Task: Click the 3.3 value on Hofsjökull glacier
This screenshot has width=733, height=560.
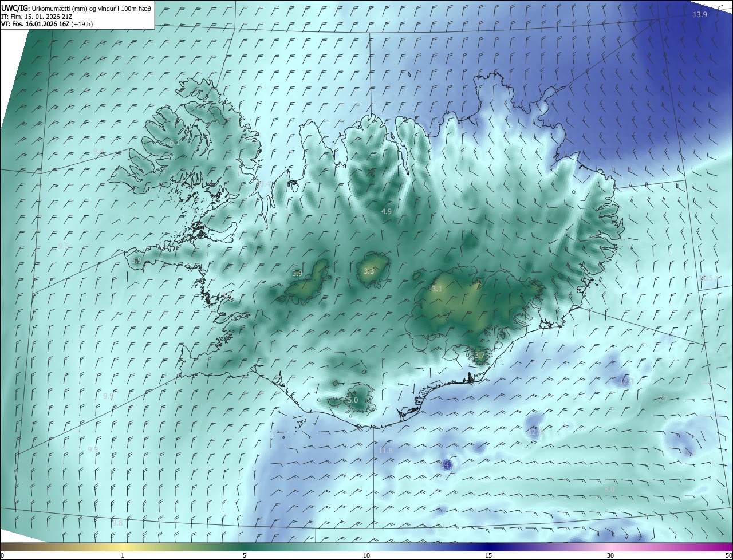Action: point(369,271)
